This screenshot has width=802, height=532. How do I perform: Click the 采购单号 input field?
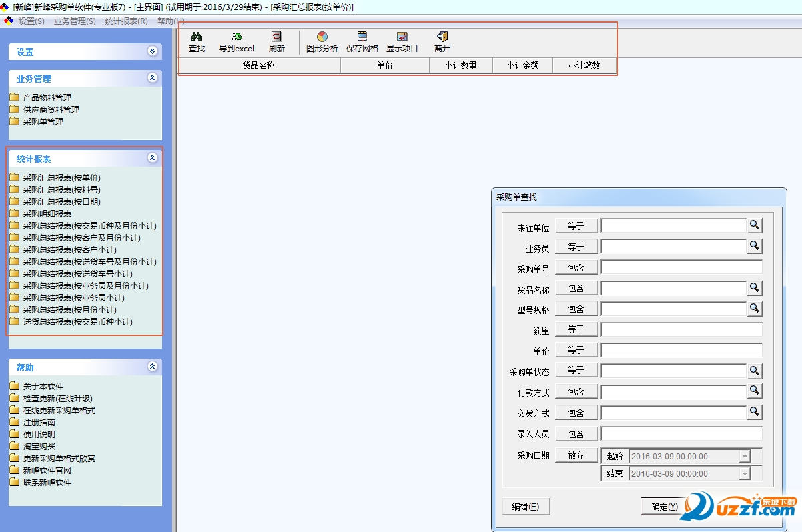tap(681, 267)
